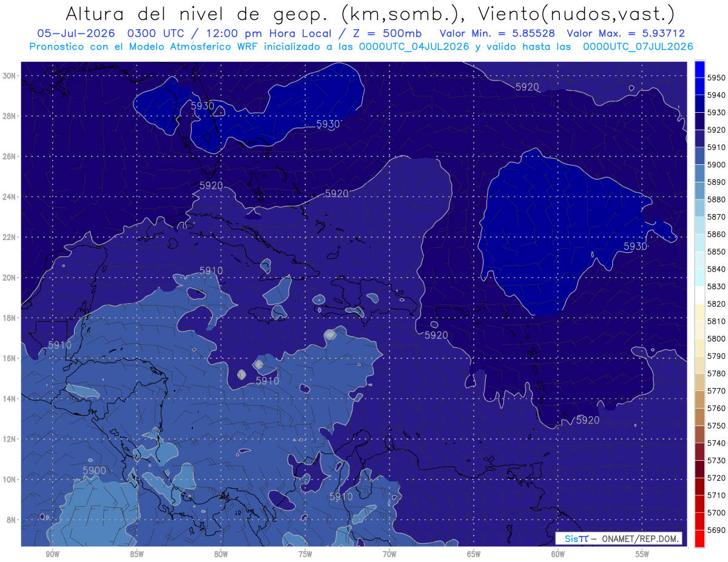The image size is (728, 562).
Task: Click the 70W longitude axis label
Action: [389, 554]
